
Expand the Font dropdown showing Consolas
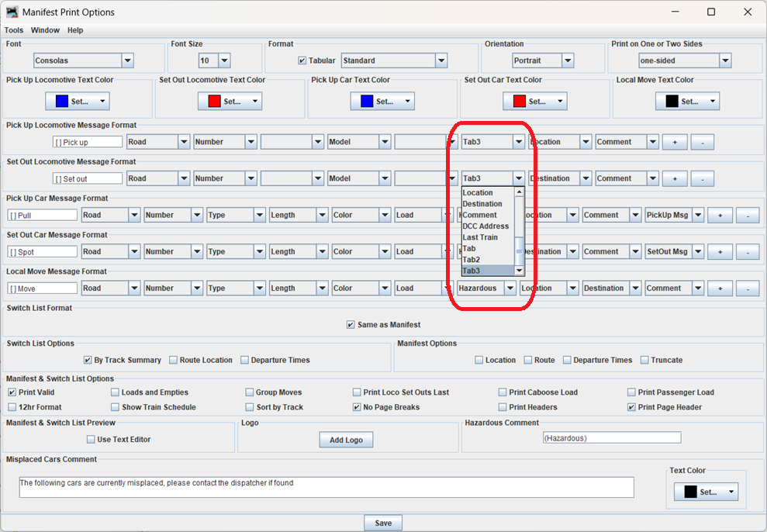tap(84, 60)
